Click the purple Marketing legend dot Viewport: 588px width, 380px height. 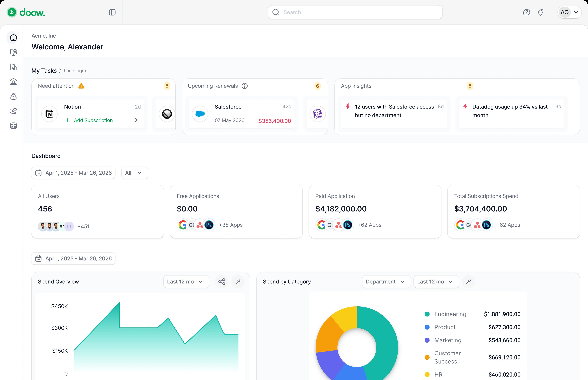[x=427, y=340]
